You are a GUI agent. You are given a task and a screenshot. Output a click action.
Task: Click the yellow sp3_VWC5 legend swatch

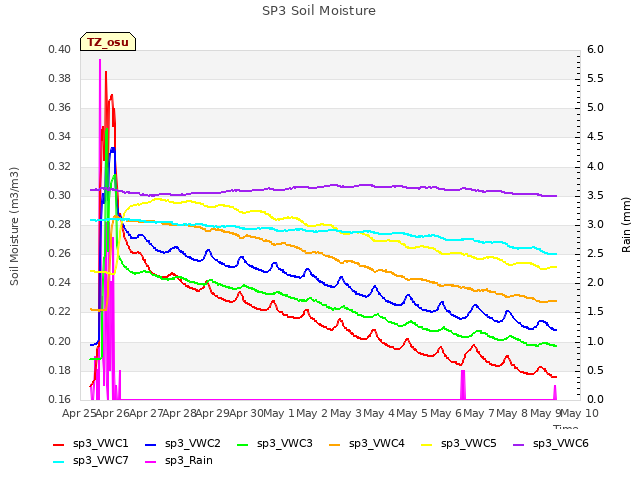coord(427,445)
